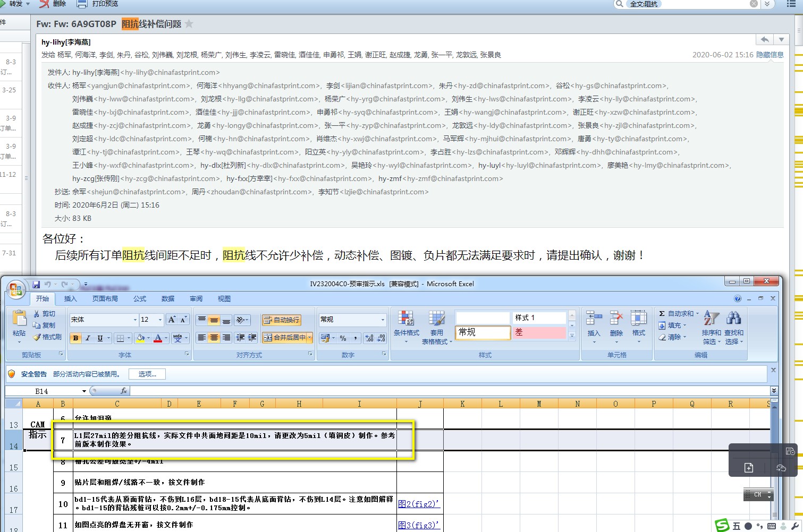803x532 pixels.
Task: Clear the mail search with the X icon
Action: point(754,4)
